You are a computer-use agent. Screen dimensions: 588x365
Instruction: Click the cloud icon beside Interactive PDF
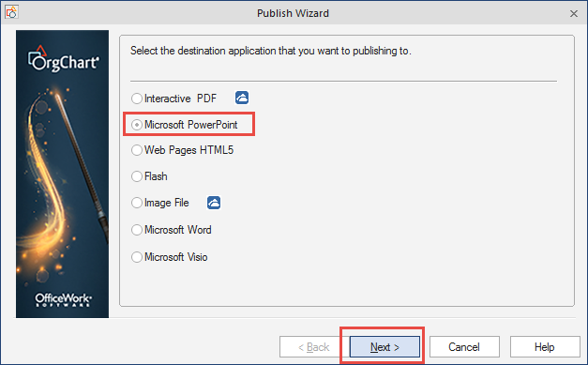[242, 98]
